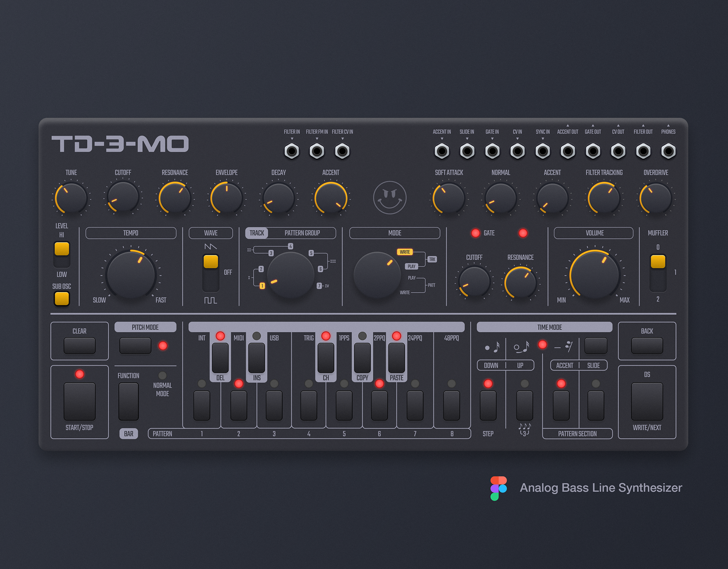The width and height of the screenshot is (728, 569).
Task: Click pattern 6 step button
Action: [379, 405]
